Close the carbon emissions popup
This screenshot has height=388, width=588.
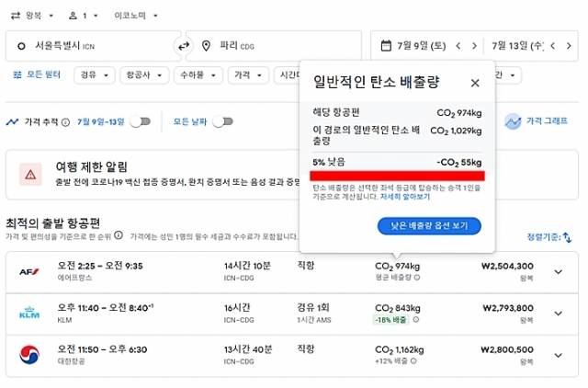click(475, 83)
